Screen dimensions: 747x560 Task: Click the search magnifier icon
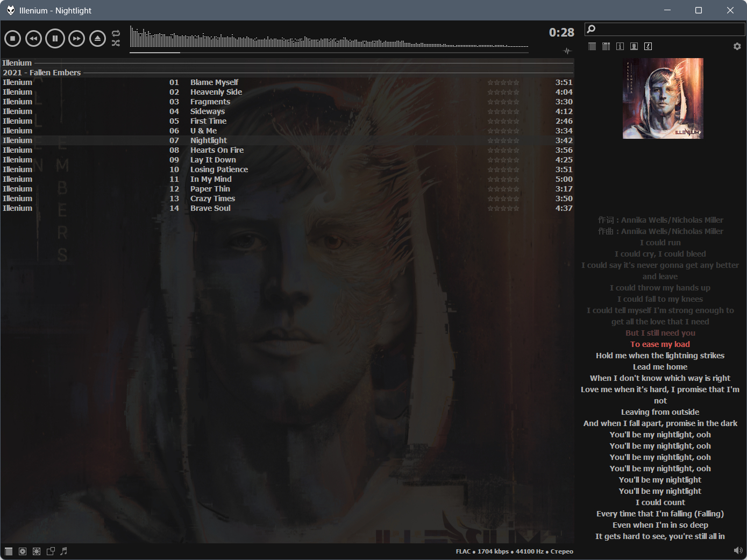[591, 29]
